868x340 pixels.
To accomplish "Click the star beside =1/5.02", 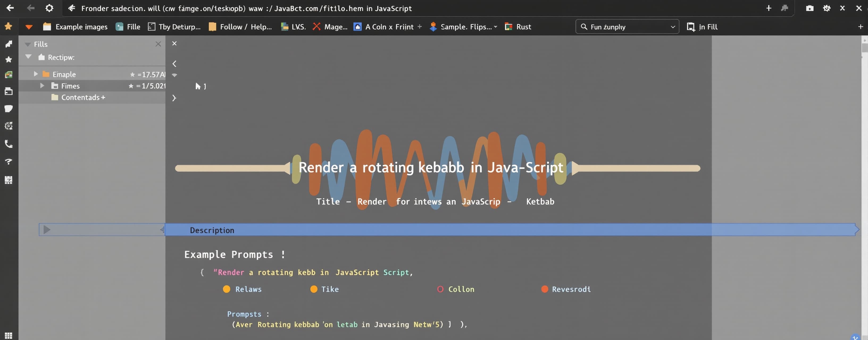I will click(x=131, y=86).
